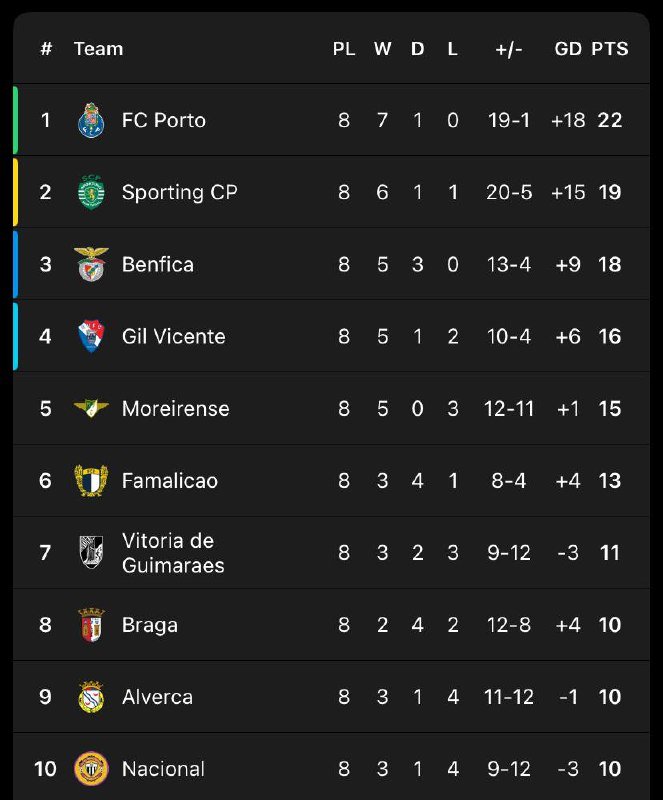Viewport: 663px width, 800px height.
Task: Click the Nacional club crest
Action: point(91,768)
